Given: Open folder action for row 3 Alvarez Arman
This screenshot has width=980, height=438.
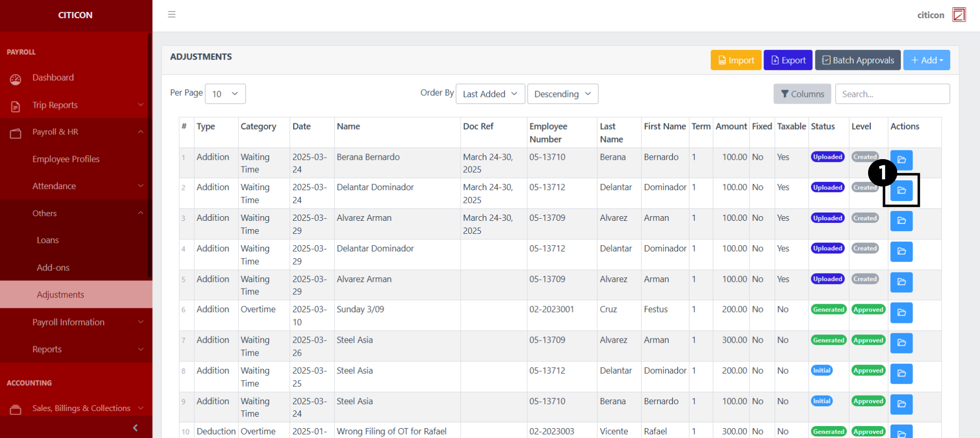Looking at the screenshot, I should [x=901, y=221].
